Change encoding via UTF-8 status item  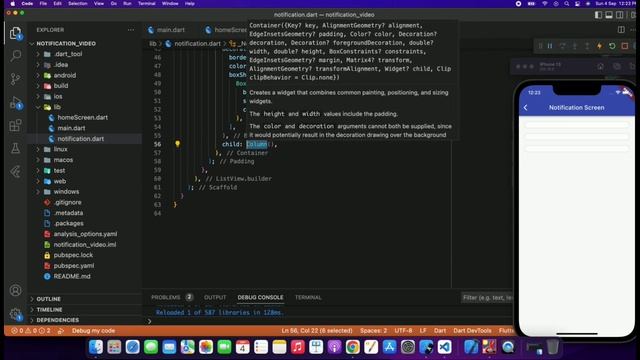[x=403, y=331]
